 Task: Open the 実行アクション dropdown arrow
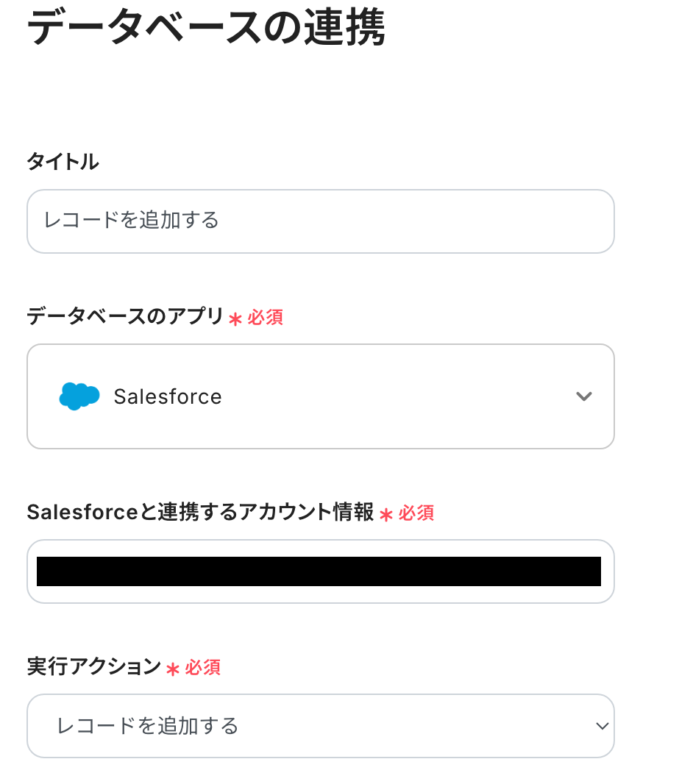point(602,726)
